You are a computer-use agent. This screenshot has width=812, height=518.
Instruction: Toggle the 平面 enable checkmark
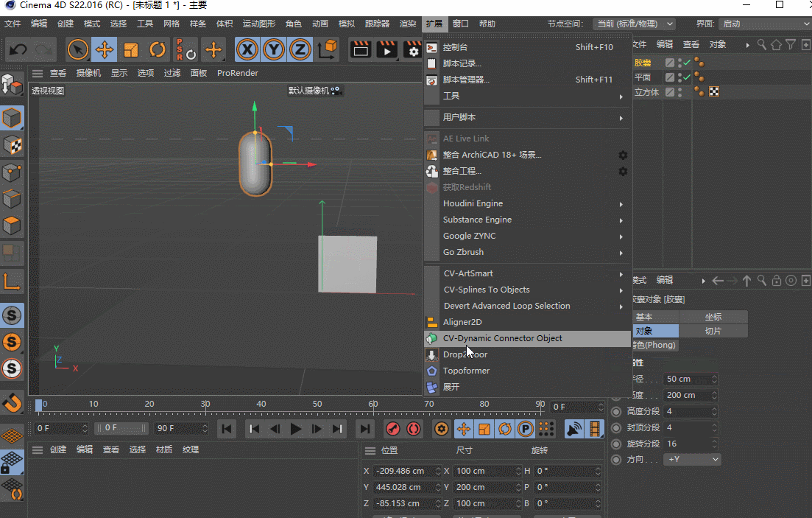point(687,77)
